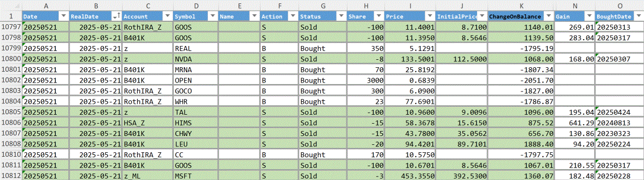Open the Symbol column filter dropdown
This screenshot has height=180, width=644.
point(212,16)
